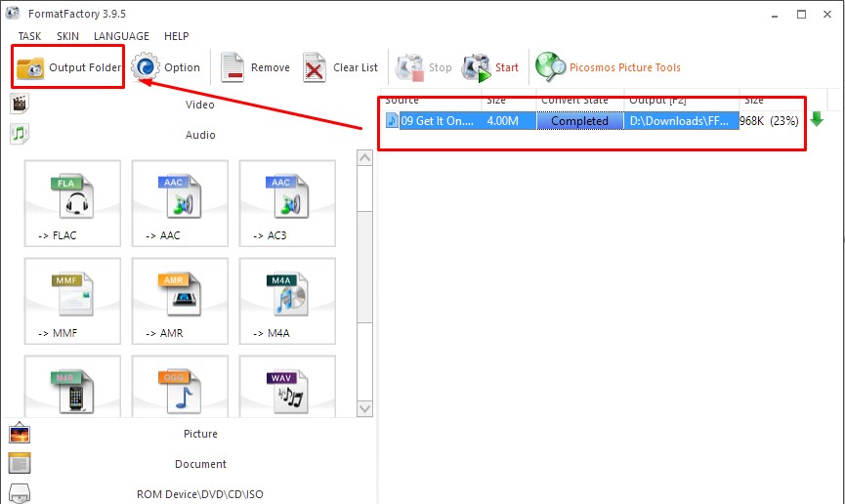The image size is (845, 504).
Task: Click the Output [F2] column header
Action: 682,100
